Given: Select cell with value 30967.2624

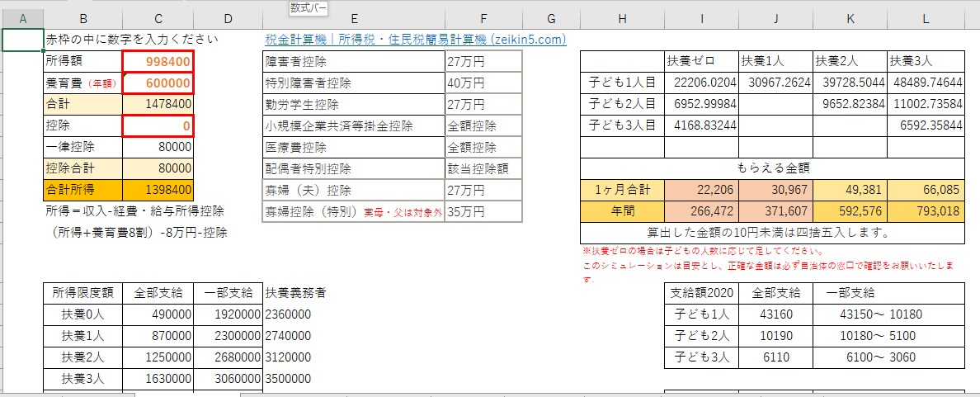Looking at the screenshot, I should pos(775,83).
